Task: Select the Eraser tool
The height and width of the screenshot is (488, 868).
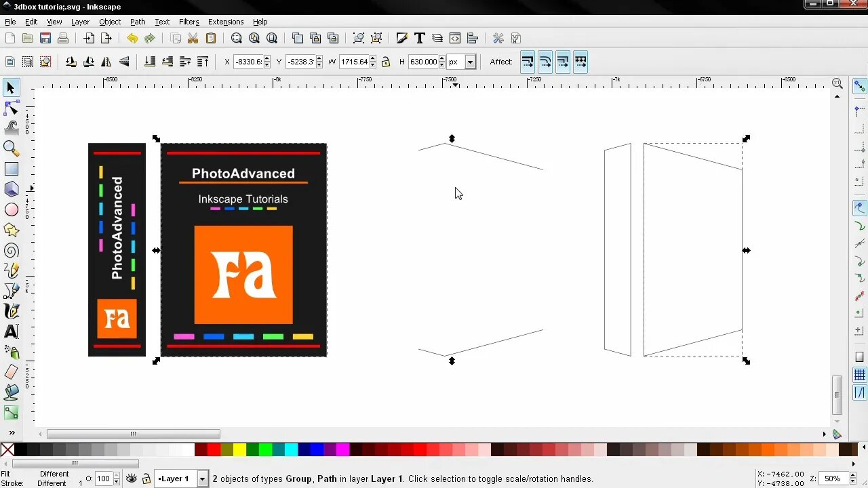Action: [x=11, y=372]
